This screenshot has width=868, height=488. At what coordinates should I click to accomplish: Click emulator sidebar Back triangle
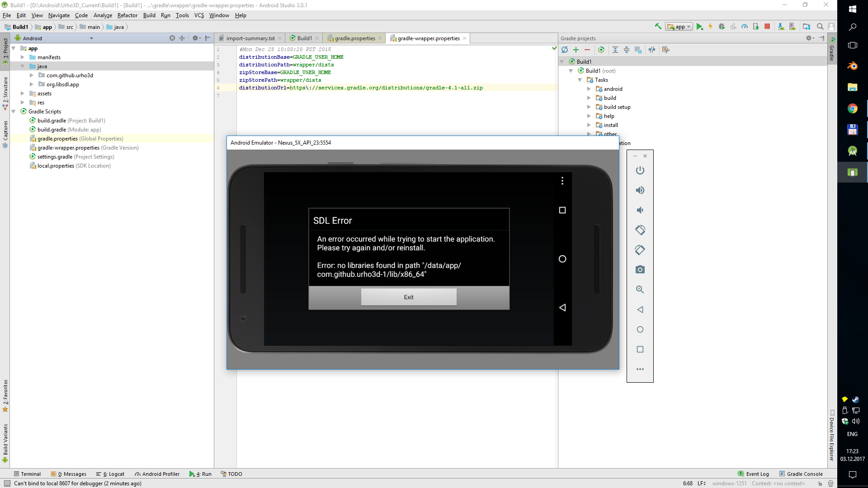pyautogui.click(x=640, y=310)
